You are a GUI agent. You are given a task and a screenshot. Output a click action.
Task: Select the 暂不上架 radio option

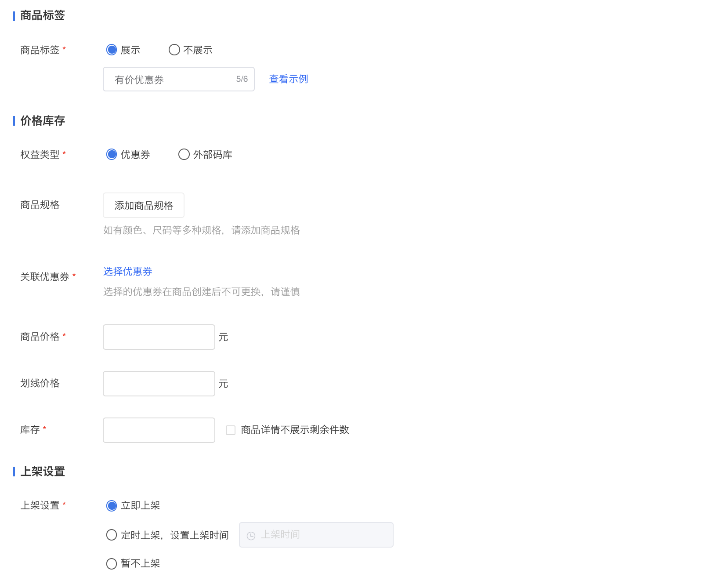pos(112,563)
